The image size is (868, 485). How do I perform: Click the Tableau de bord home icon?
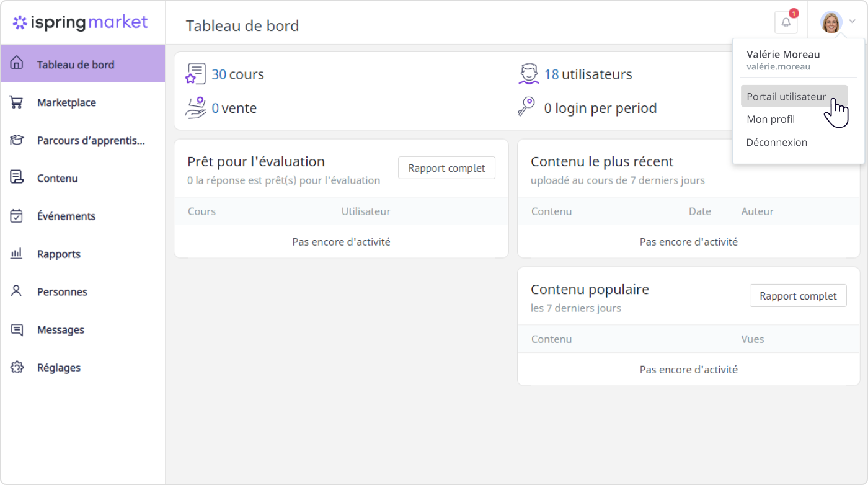pyautogui.click(x=17, y=63)
